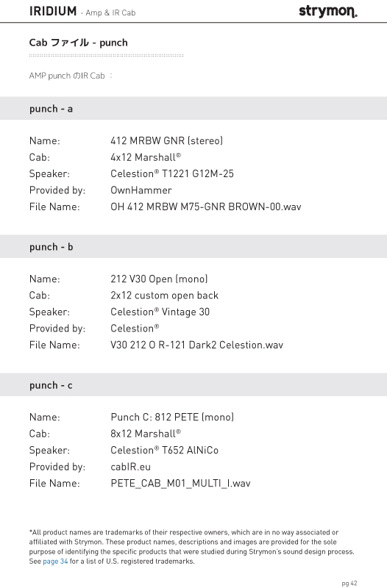Click file name OH 412 MRBW M75-GNR BROWN-00.wav

[206, 207]
